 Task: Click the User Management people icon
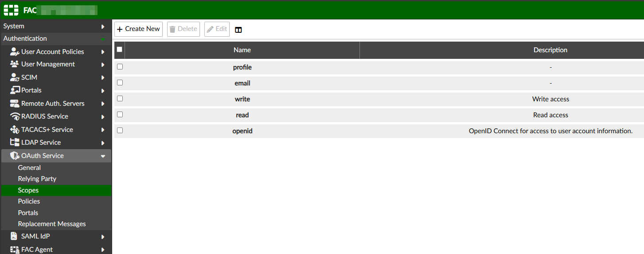point(15,64)
